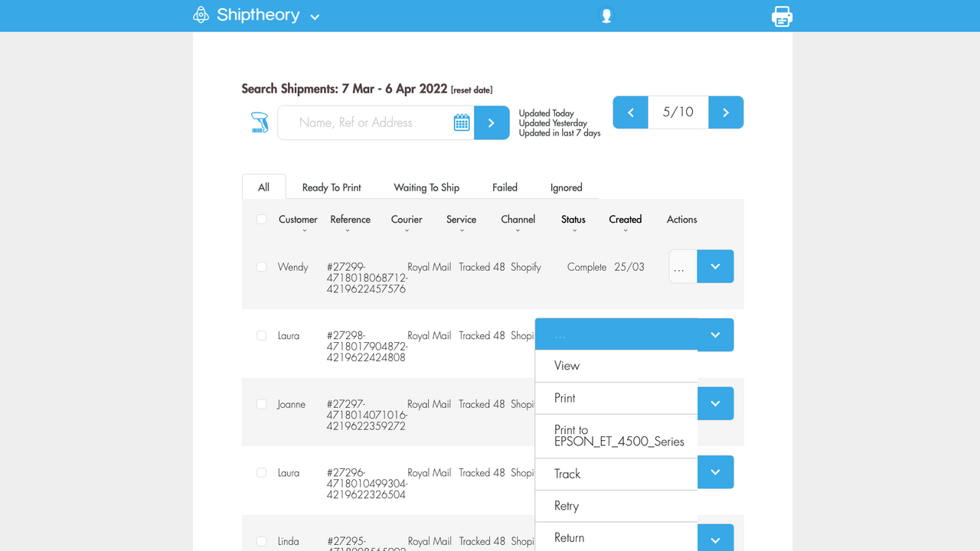Viewport: 980px width, 551px height.
Task: Click the printer icon in the top bar
Action: click(x=782, y=15)
